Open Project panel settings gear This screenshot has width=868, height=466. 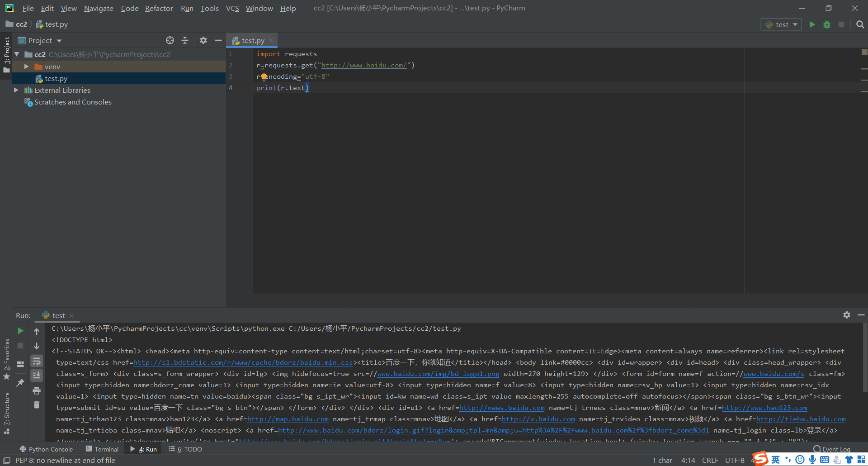(x=203, y=40)
